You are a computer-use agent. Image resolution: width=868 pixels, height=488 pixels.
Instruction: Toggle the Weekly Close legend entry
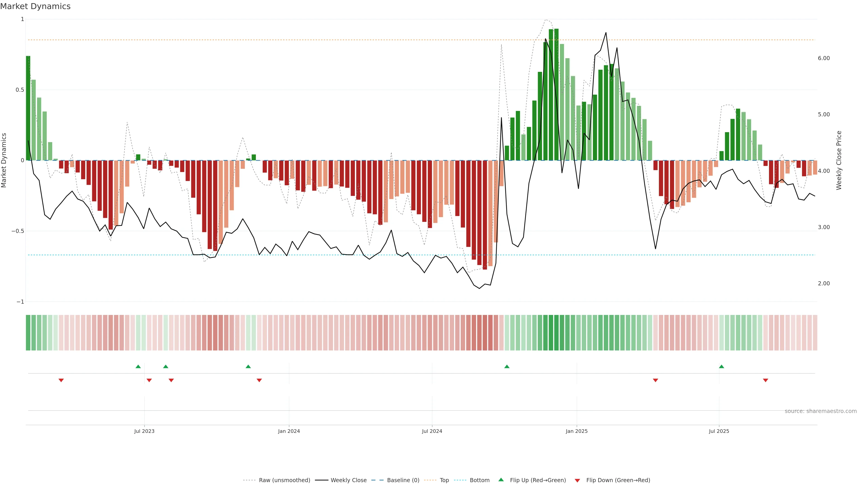(x=348, y=480)
